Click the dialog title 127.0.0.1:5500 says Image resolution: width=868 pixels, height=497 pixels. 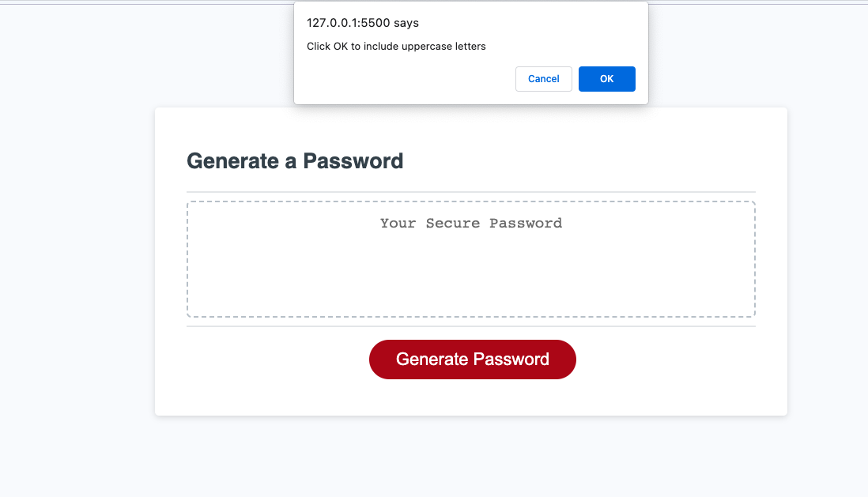point(362,23)
